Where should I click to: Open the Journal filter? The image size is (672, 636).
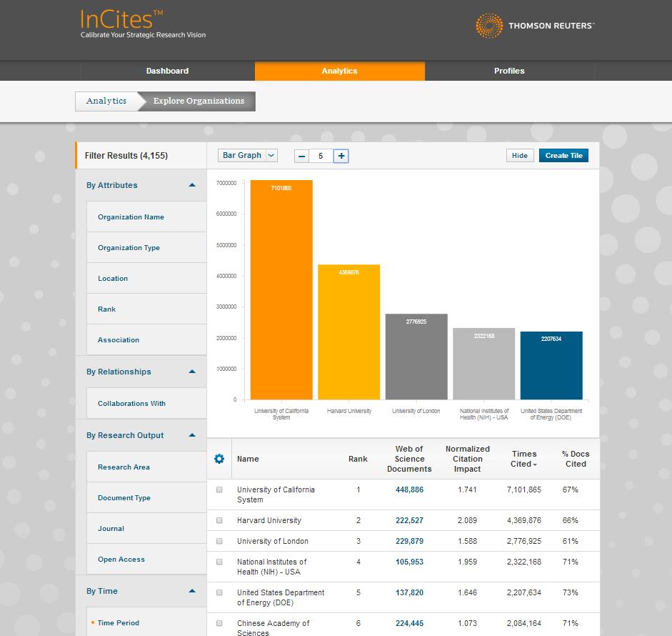[146, 528]
